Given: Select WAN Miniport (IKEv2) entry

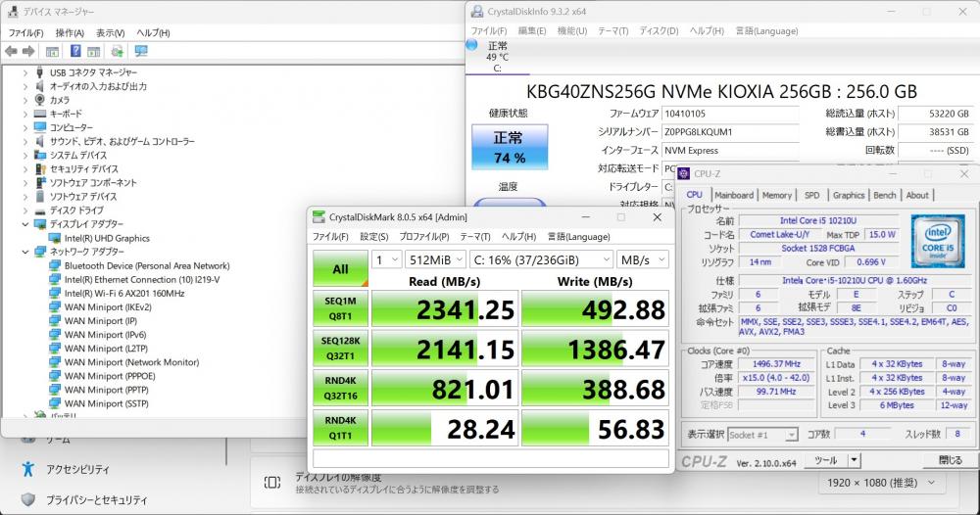Looking at the screenshot, I should click(x=108, y=307).
